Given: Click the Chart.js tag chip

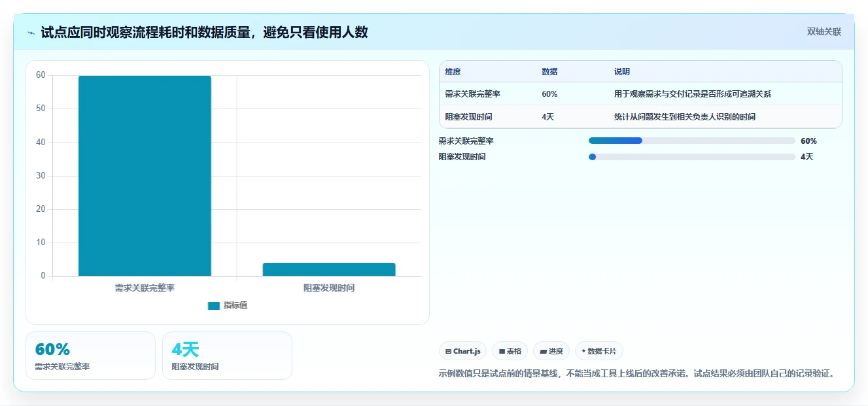Looking at the screenshot, I should tap(462, 351).
